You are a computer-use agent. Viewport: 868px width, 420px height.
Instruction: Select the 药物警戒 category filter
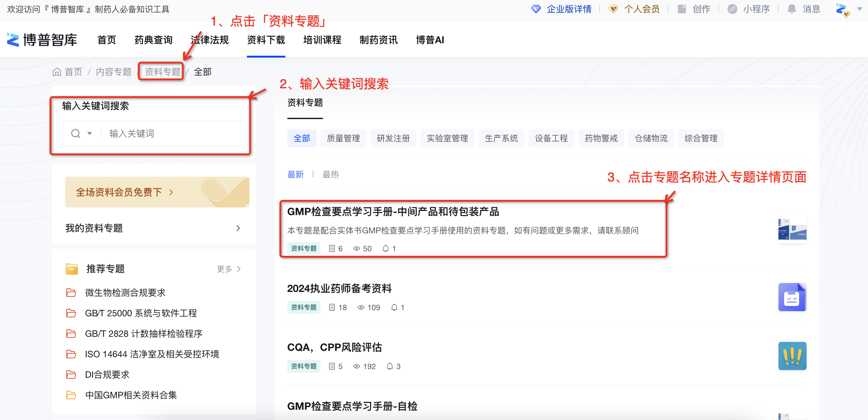click(601, 139)
